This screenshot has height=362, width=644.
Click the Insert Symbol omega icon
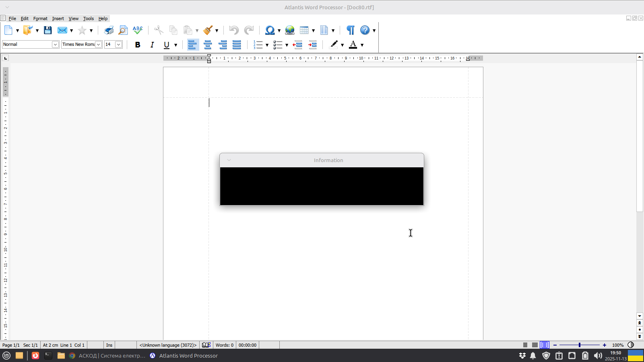[x=270, y=30]
